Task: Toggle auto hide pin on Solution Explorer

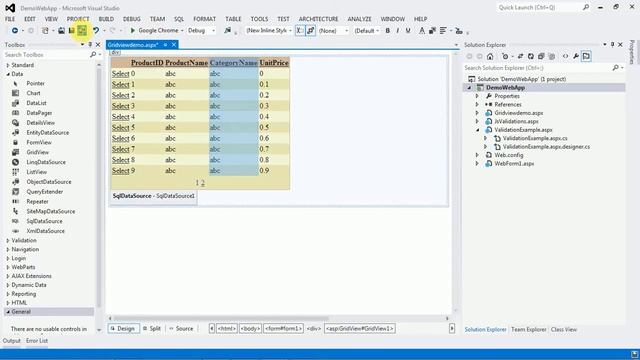Action: 612,44
